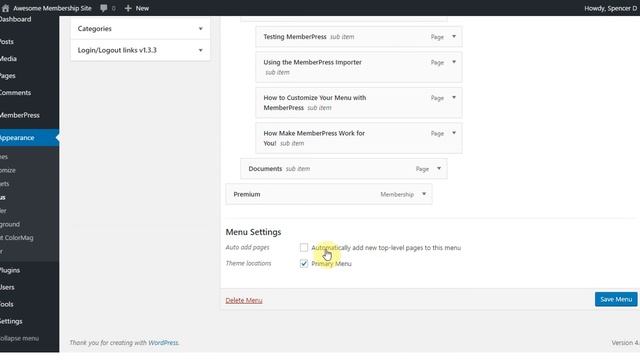
Task: Open the comments bubble icon in admin bar
Action: (104, 8)
